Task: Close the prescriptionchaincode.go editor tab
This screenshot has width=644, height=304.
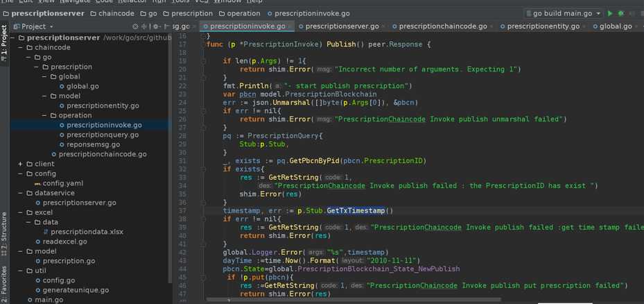Action: point(491,27)
